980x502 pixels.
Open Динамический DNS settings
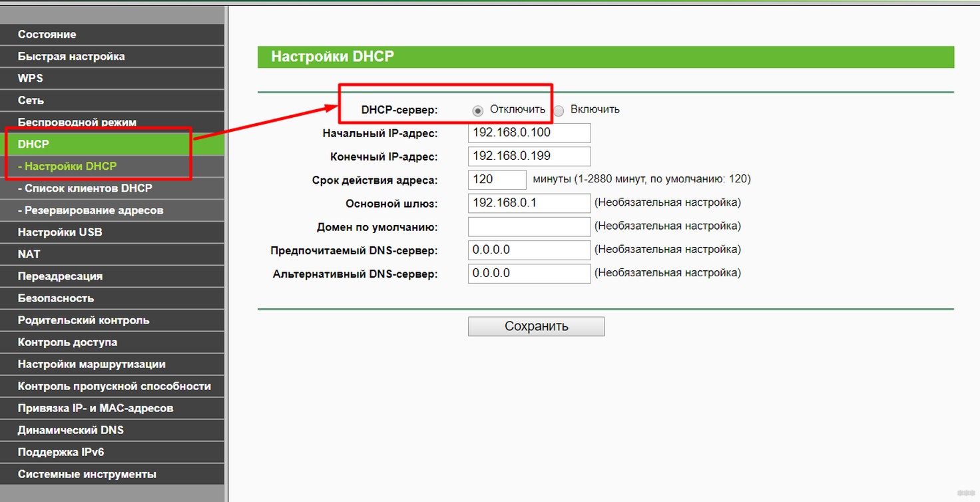click(x=112, y=430)
